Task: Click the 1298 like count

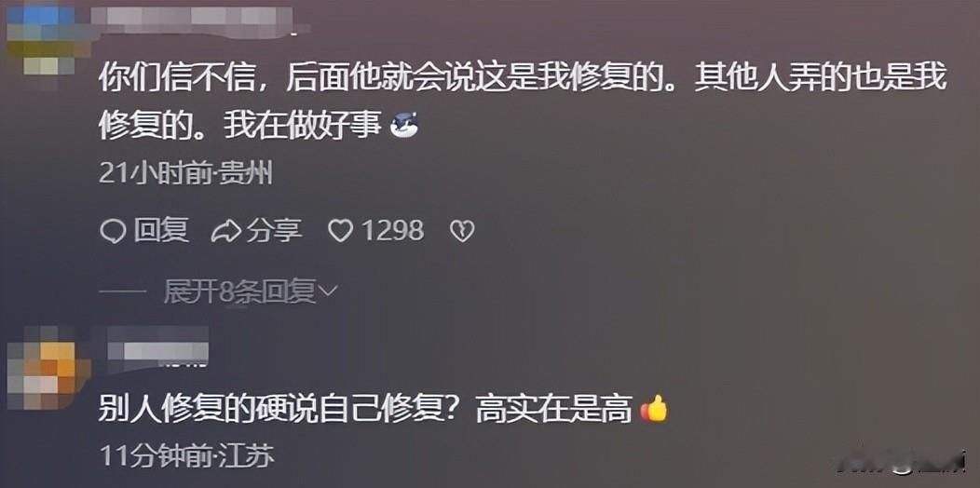Action: point(392,231)
